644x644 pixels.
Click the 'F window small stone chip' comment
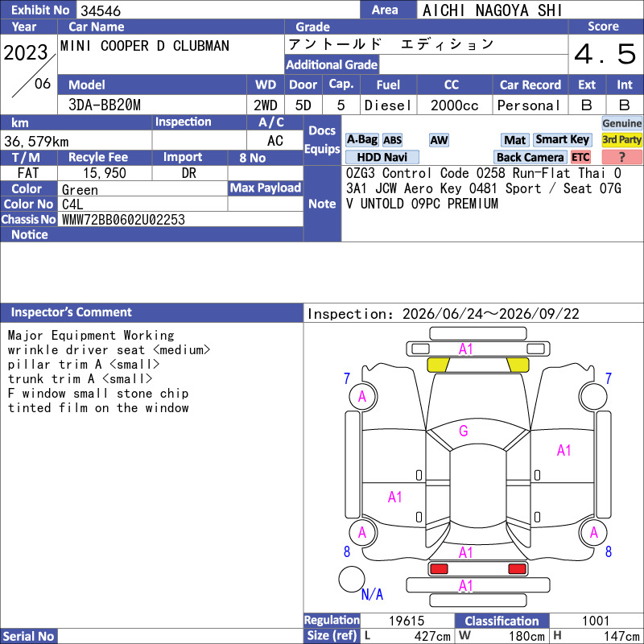[98, 394]
